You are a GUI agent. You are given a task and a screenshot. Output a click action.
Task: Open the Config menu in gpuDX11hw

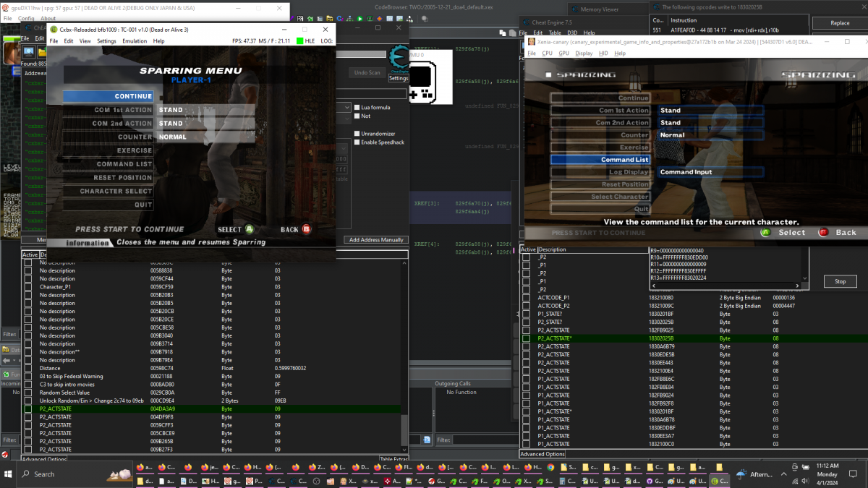26,19
